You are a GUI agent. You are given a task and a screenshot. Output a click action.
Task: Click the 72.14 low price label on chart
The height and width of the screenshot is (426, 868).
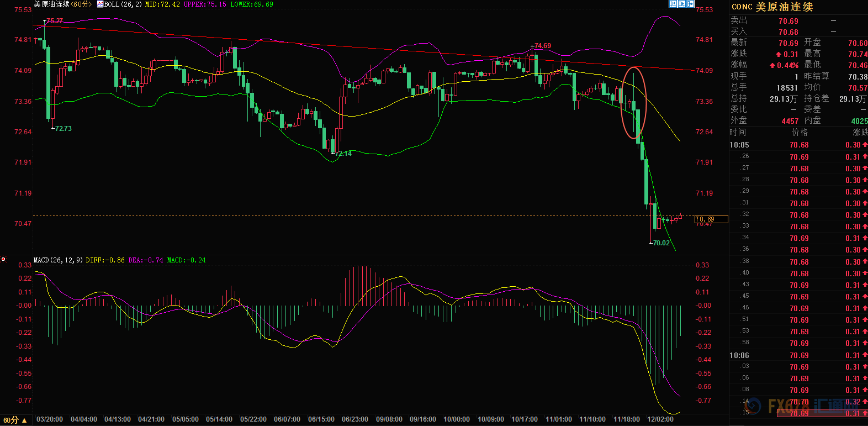[x=343, y=154]
